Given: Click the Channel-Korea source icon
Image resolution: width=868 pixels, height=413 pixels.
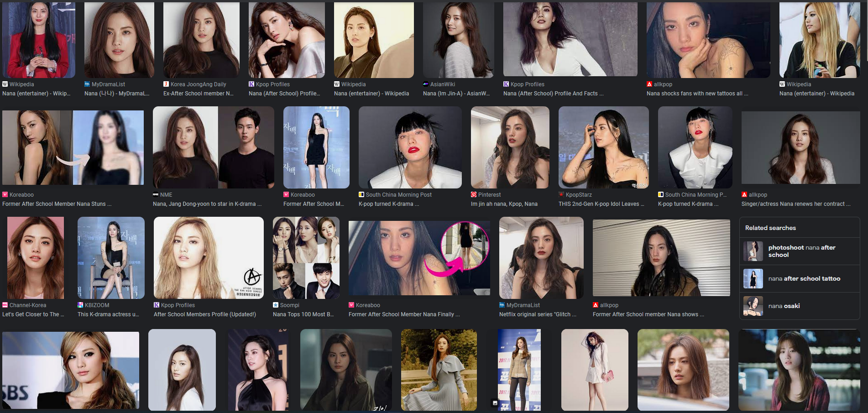Looking at the screenshot, I should (x=5, y=305).
